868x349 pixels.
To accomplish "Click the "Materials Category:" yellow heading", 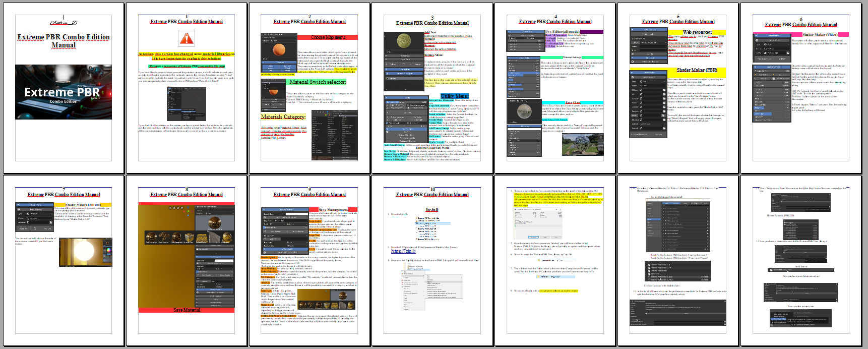I will coord(283,117).
